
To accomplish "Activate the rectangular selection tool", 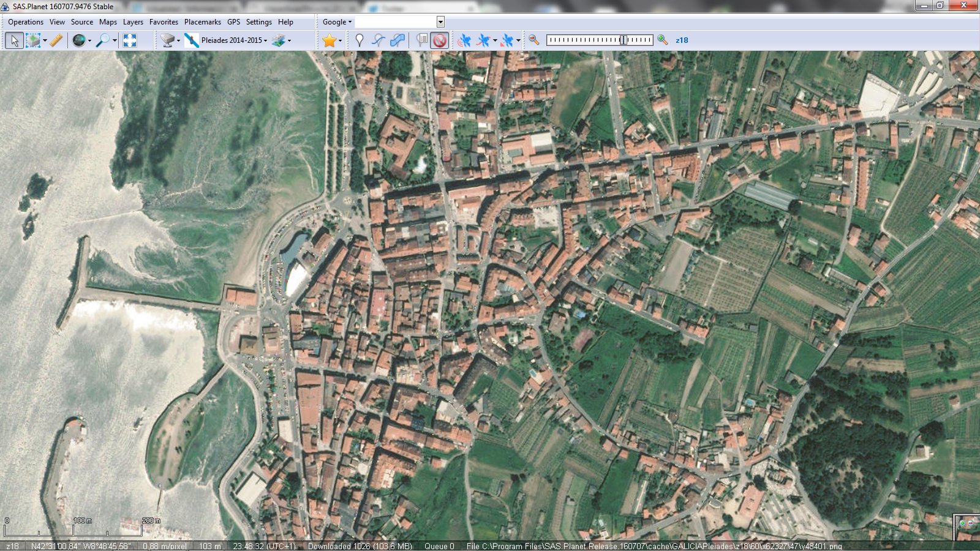I will [x=33, y=40].
